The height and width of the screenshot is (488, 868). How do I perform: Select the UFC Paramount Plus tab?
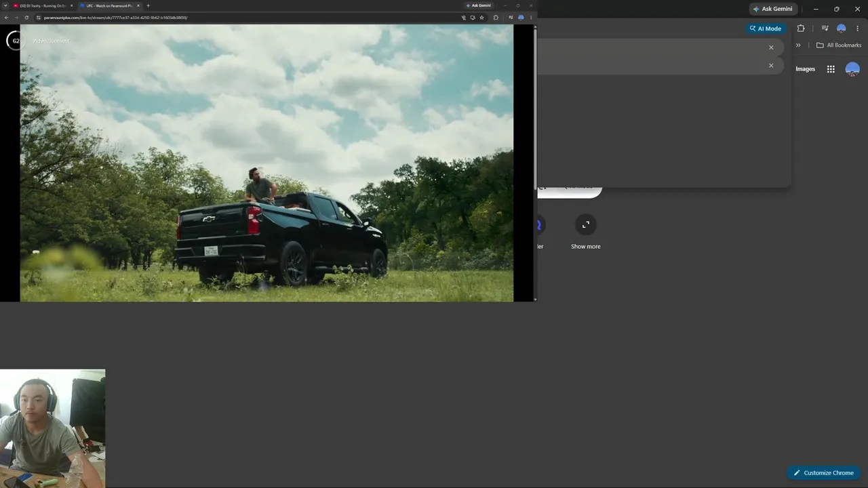click(108, 5)
